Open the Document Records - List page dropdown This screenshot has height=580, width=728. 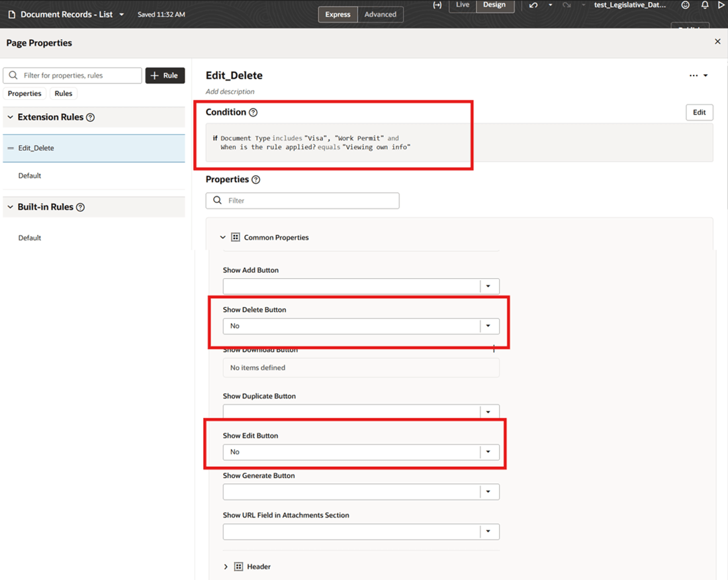[122, 15]
